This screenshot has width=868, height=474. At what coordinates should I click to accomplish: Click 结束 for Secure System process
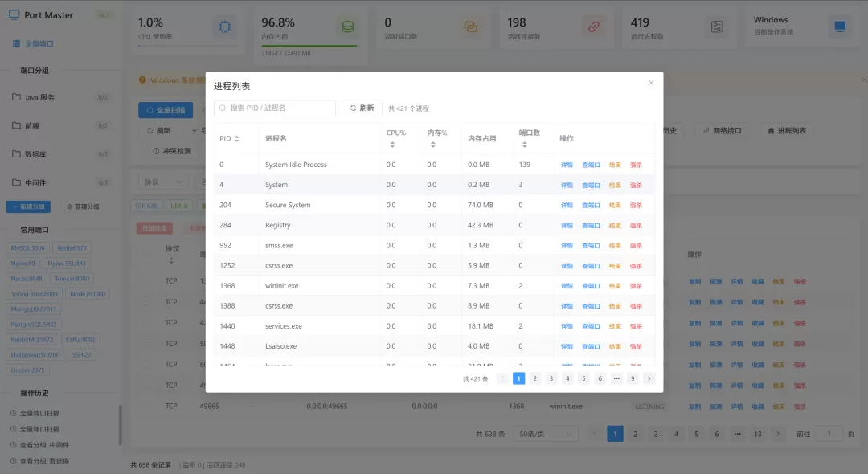[615, 205]
